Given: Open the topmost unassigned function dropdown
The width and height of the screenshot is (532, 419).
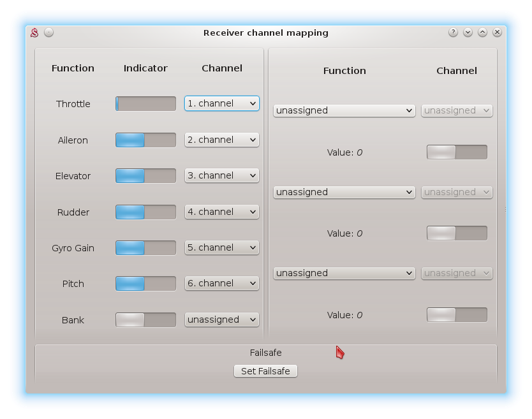Looking at the screenshot, I should click(344, 110).
